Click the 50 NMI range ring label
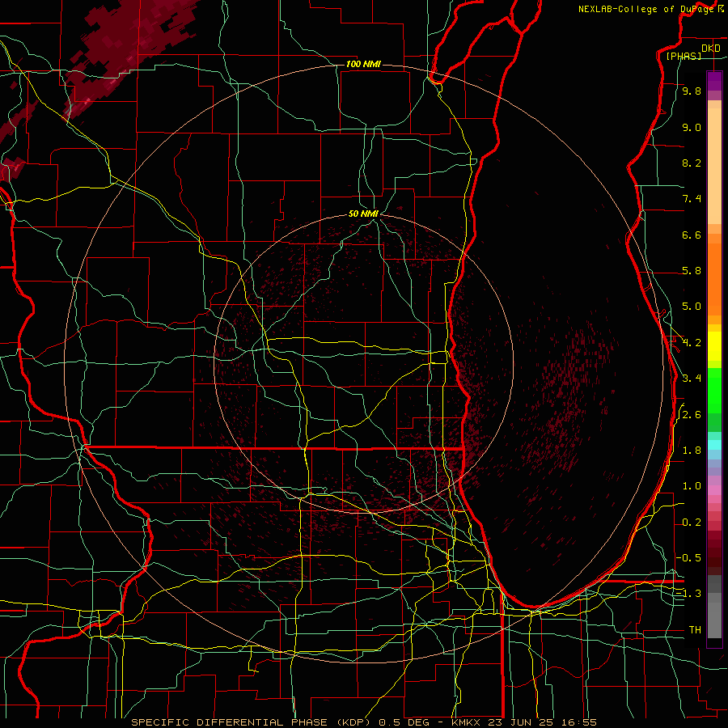The width and height of the screenshot is (728, 728). (x=363, y=214)
